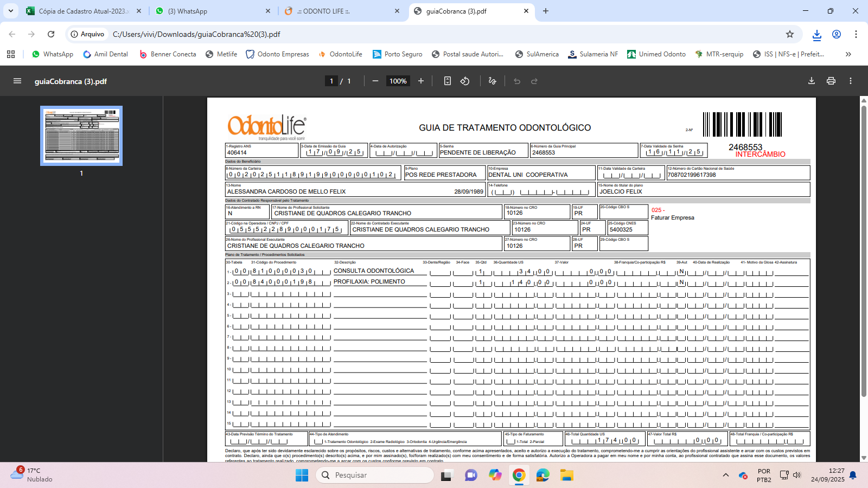This screenshot has height=488, width=868.
Task: Rotate the PDF counterclockwise
Action: (x=465, y=81)
